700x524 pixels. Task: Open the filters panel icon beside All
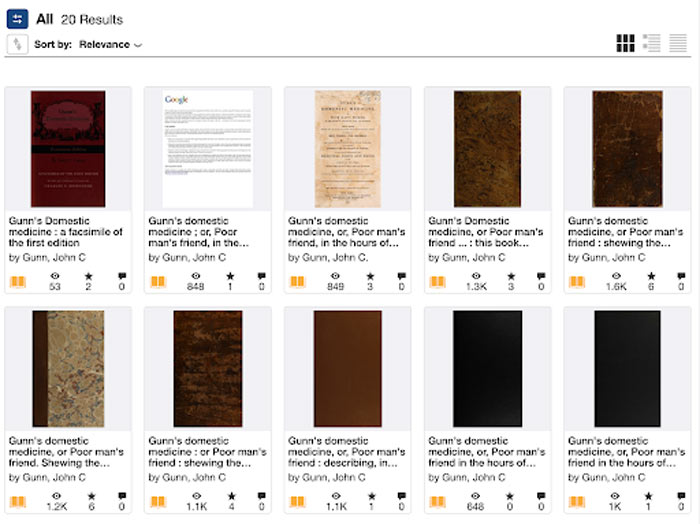click(x=17, y=19)
